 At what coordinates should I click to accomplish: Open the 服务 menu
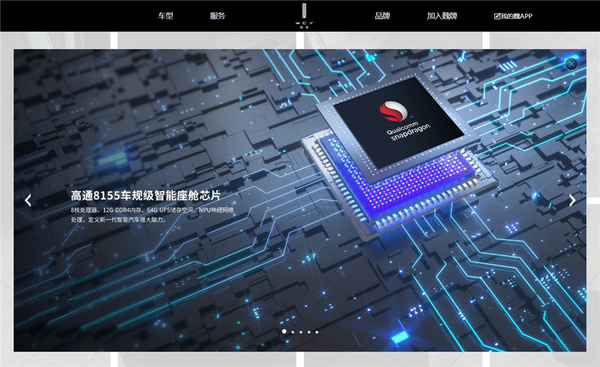point(217,16)
